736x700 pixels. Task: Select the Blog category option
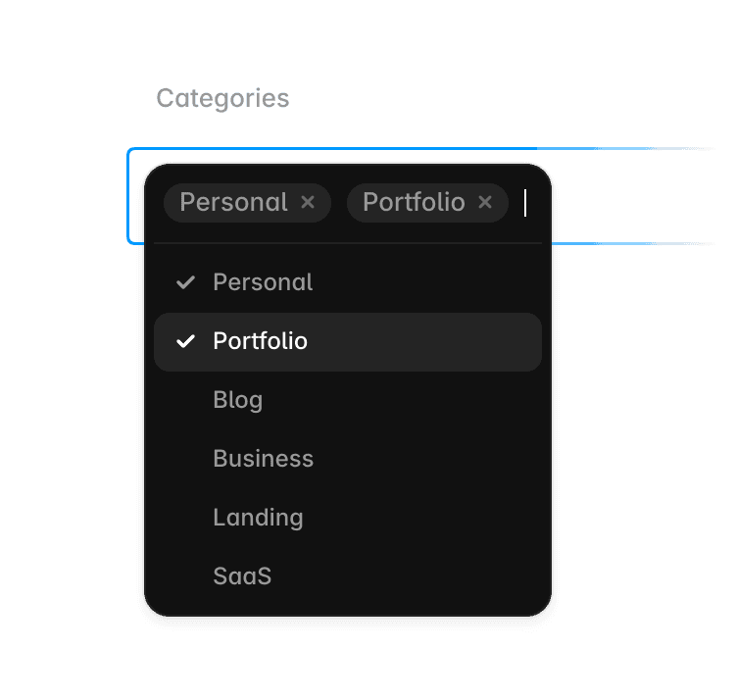point(348,400)
